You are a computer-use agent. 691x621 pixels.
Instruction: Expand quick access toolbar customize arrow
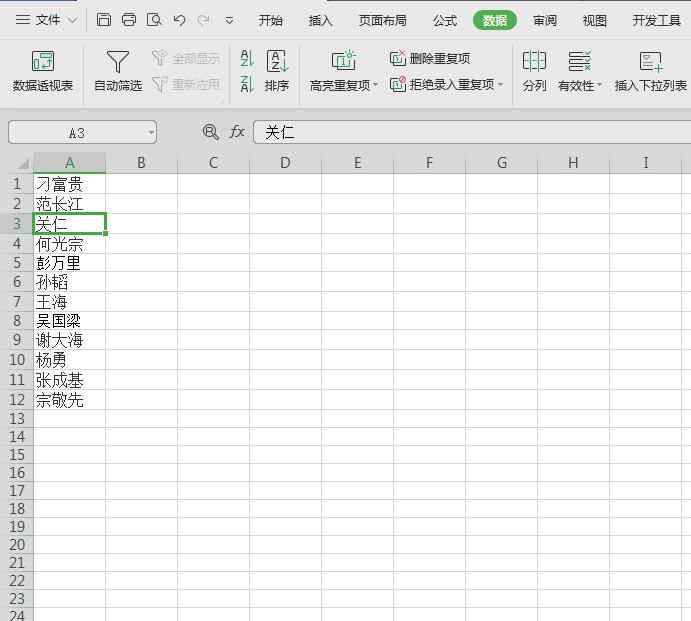[x=229, y=21]
